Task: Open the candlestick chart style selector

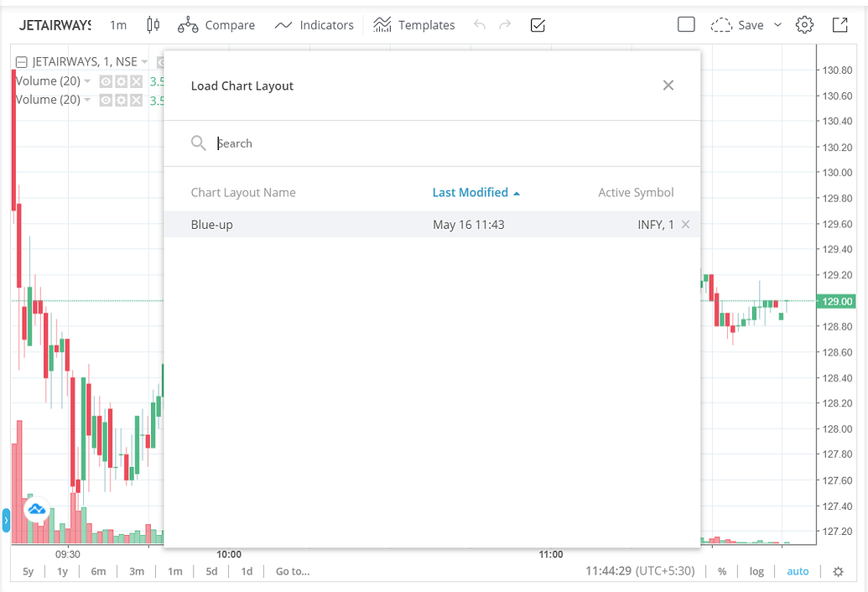Action: tap(153, 24)
